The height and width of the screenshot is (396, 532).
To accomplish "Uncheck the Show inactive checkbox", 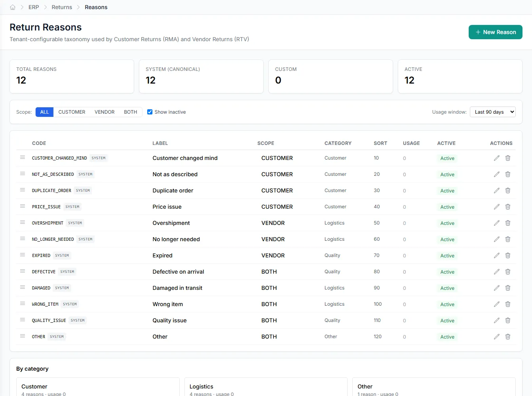I will (150, 112).
